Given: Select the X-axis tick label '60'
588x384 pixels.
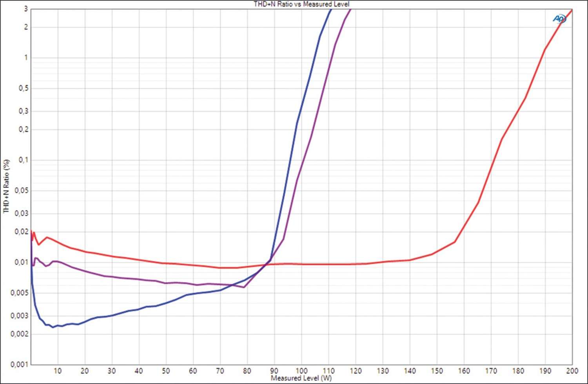Looking at the screenshot, I should click(193, 371).
